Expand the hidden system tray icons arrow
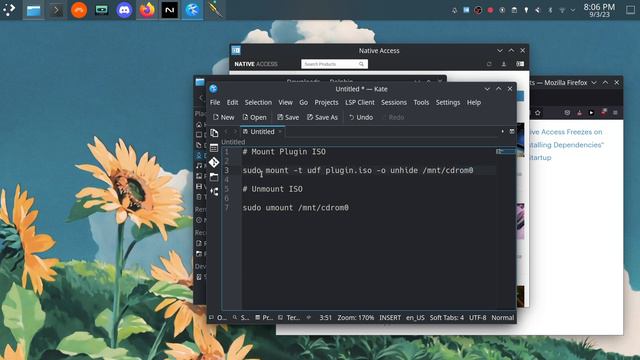 pyautogui.click(x=573, y=10)
